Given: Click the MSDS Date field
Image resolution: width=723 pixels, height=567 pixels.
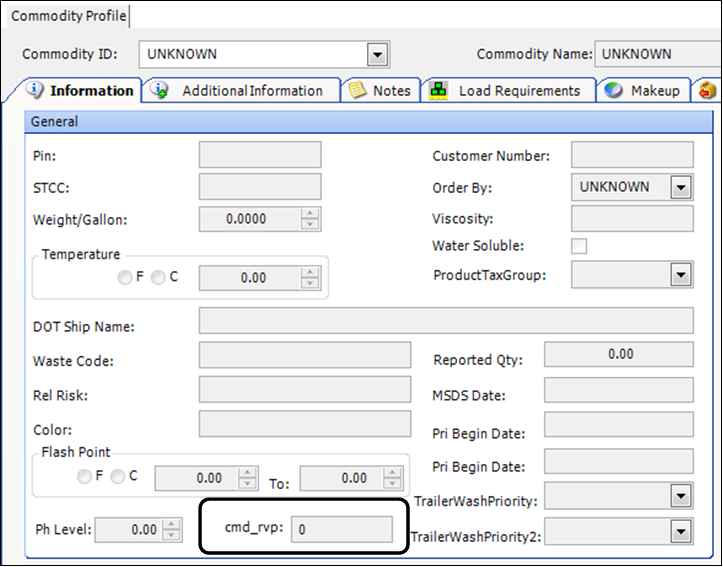Looking at the screenshot, I should (619, 390).
